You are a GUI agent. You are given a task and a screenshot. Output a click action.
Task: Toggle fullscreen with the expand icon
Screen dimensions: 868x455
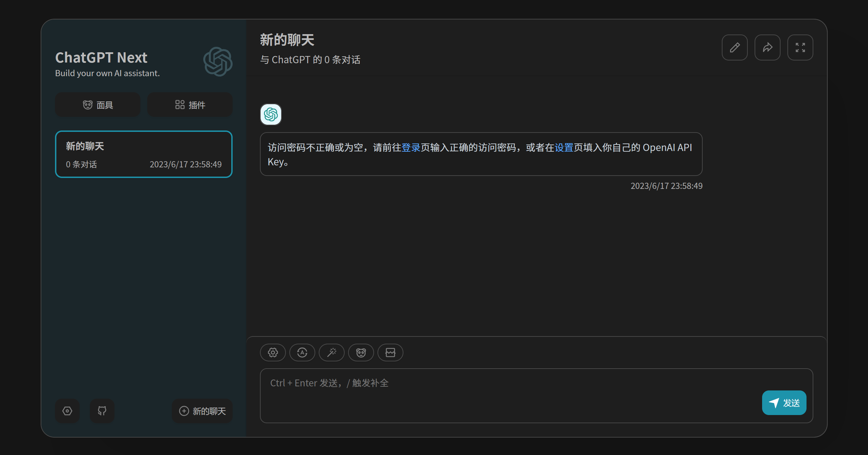[x=800, y=47]
